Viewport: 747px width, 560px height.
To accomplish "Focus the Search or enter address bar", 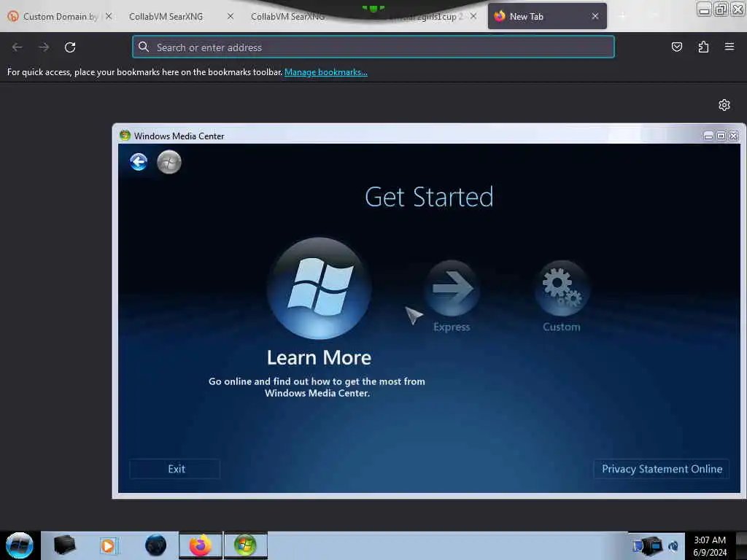I will point(373,47).
